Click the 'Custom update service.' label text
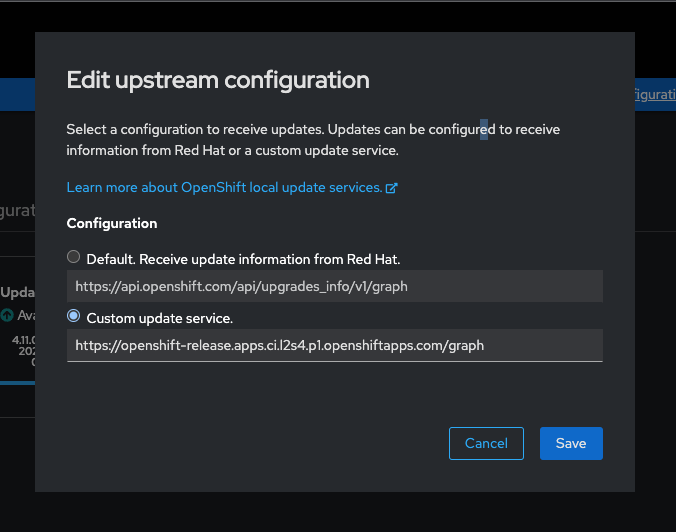The width and height of the screenshot is (676, 532). [160, 319]
